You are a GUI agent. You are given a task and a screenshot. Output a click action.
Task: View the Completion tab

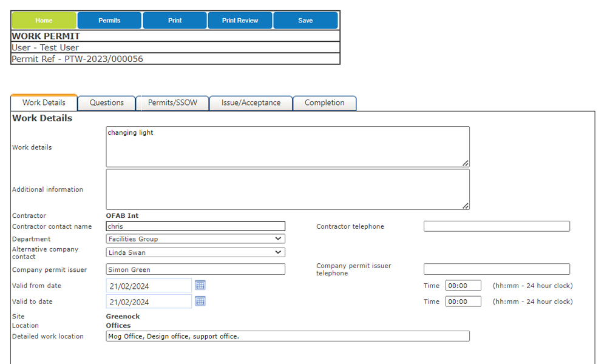[x=325, y=103]
